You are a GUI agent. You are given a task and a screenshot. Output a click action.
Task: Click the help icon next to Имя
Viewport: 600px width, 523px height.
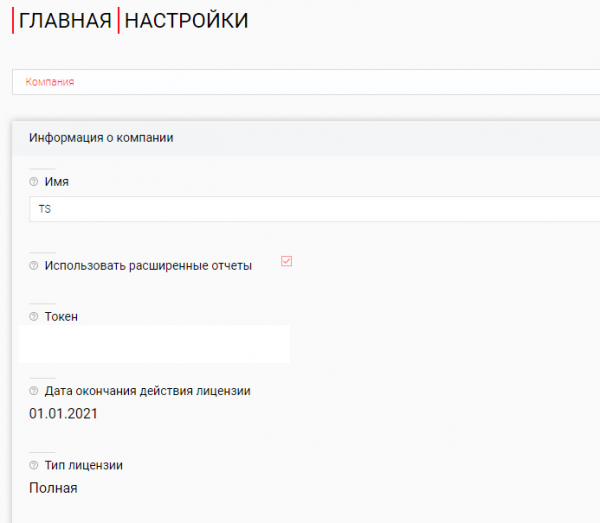[33, 183]
